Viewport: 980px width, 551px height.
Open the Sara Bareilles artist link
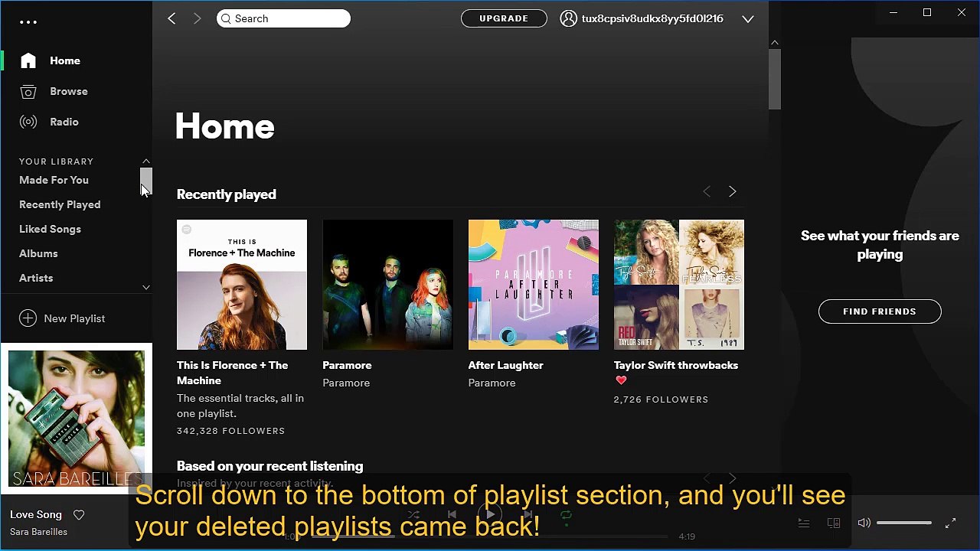click(38, 532)
